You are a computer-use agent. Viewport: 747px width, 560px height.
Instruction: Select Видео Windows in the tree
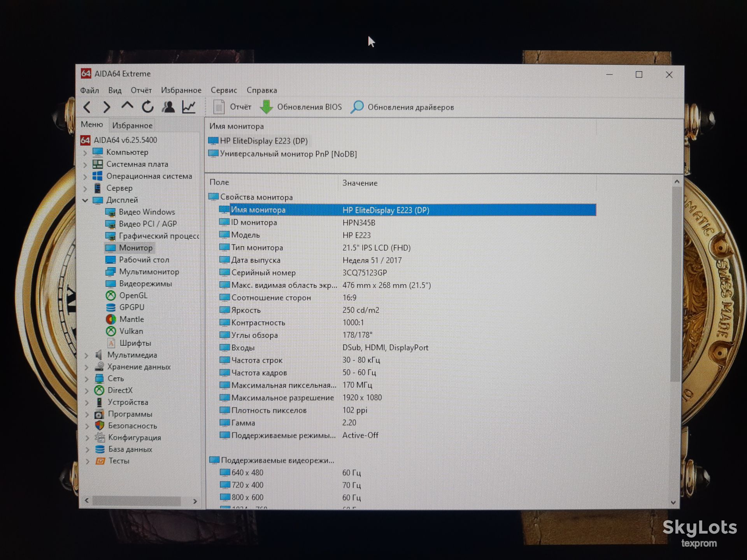[x=147, y=212]
